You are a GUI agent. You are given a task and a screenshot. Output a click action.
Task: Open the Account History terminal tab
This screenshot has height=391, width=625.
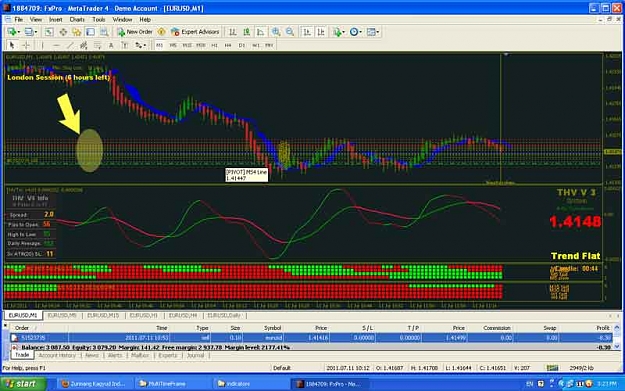coord(57,355)
